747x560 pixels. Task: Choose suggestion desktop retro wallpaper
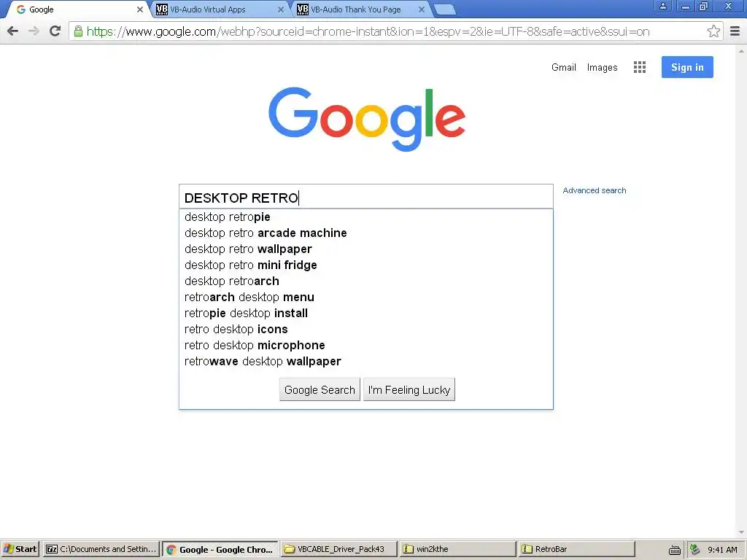pos(366,249)
